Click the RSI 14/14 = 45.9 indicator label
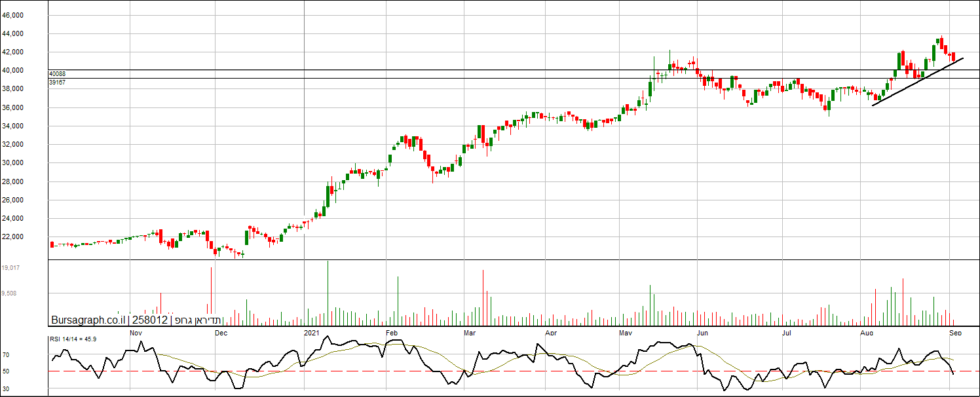The width and height of the screenshot is (980, 397). 73,339
